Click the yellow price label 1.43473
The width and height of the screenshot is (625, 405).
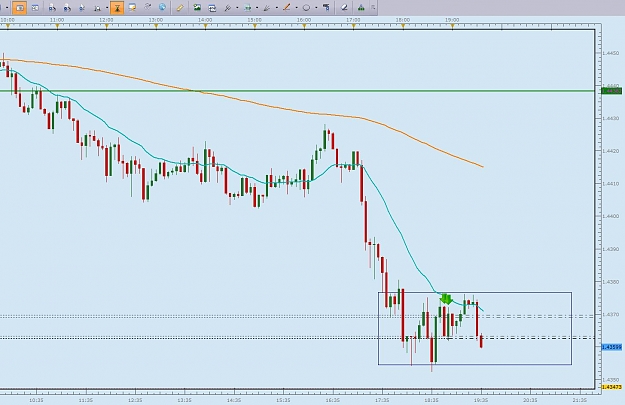click(611, 387)
